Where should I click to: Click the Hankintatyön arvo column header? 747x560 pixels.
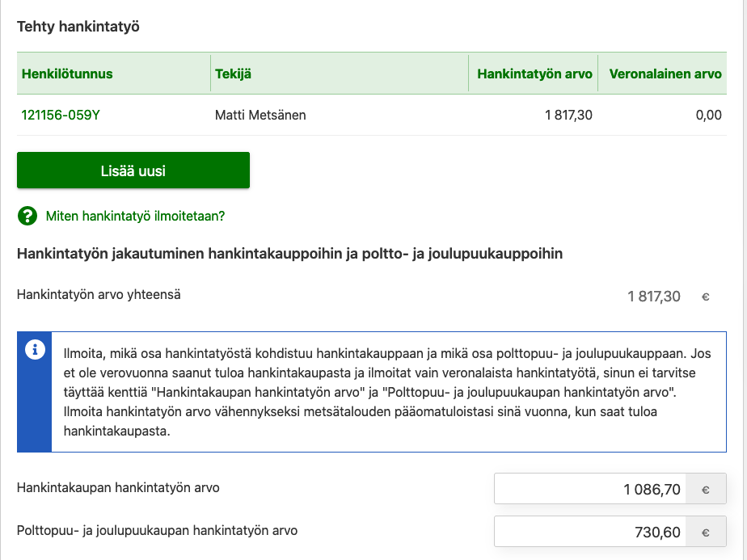coord(534,74)
